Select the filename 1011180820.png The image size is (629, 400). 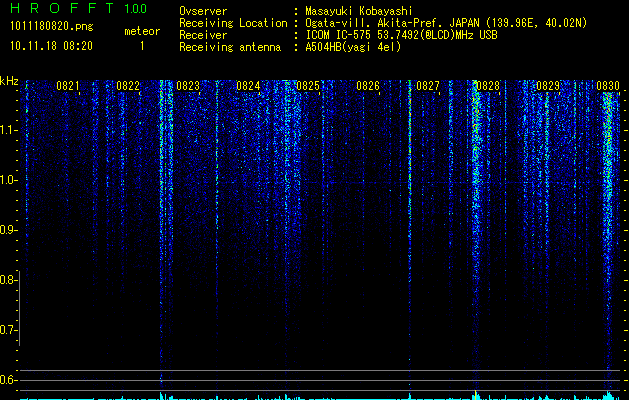pyautogui.click(x=52, y=27)
